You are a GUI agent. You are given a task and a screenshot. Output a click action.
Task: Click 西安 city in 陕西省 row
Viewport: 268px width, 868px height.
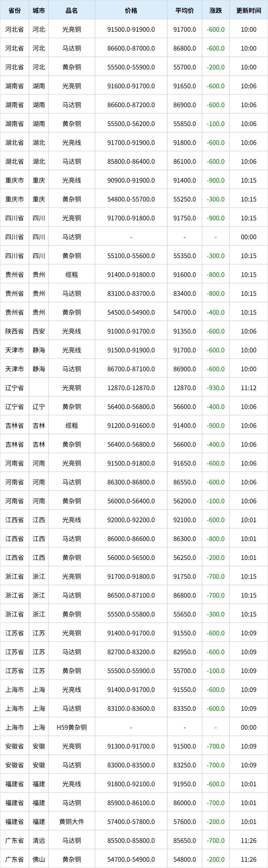point(39,331)
